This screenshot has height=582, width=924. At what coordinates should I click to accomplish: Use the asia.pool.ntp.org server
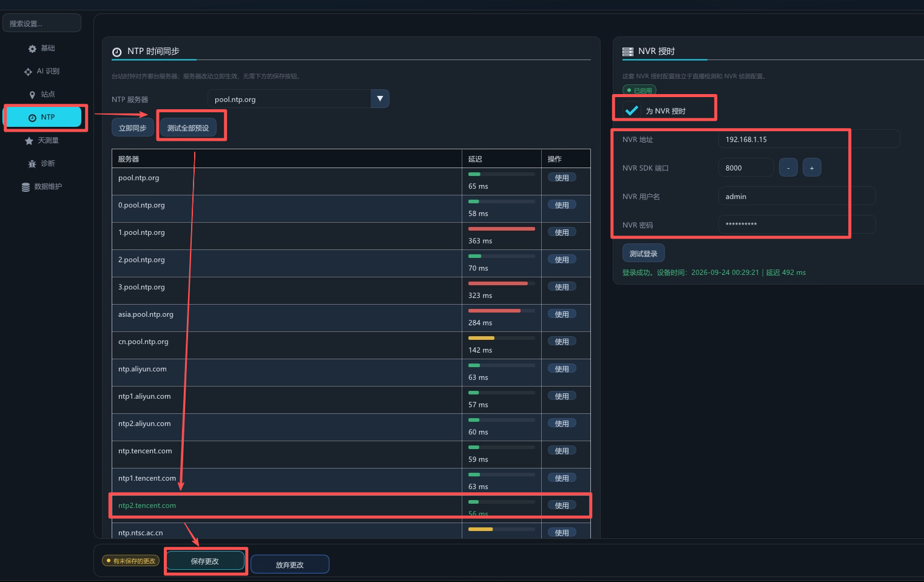click(562, 314)
